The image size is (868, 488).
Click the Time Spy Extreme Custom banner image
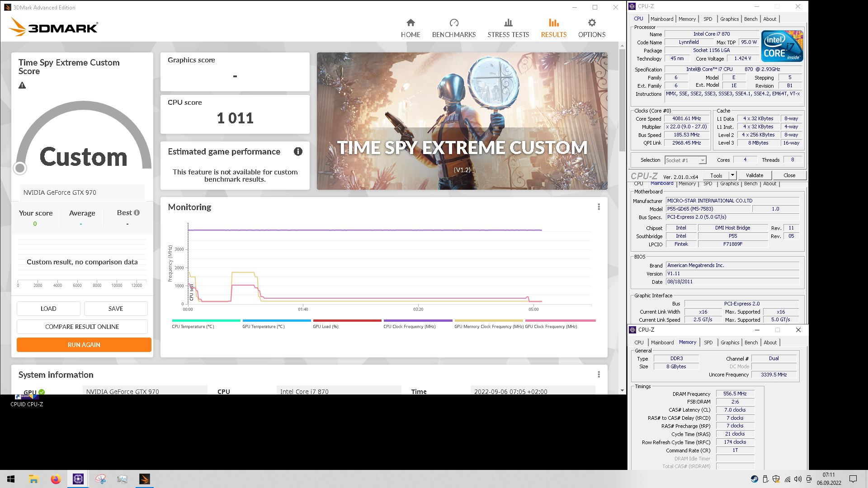click(462, 121)
